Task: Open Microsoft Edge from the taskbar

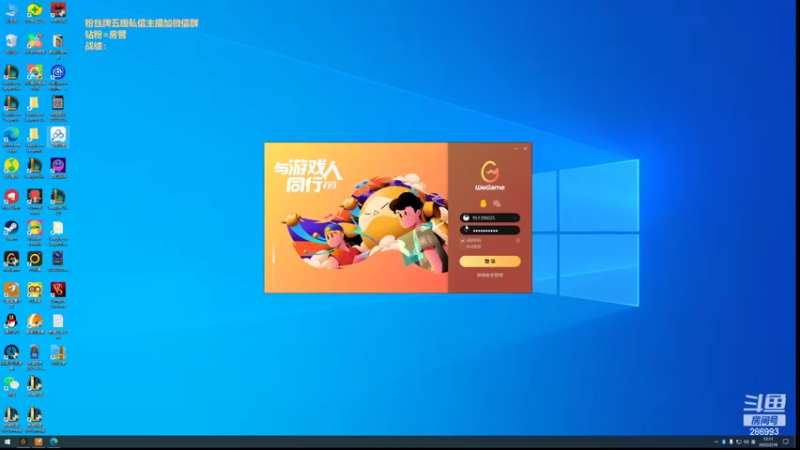Action: (54, 442)
